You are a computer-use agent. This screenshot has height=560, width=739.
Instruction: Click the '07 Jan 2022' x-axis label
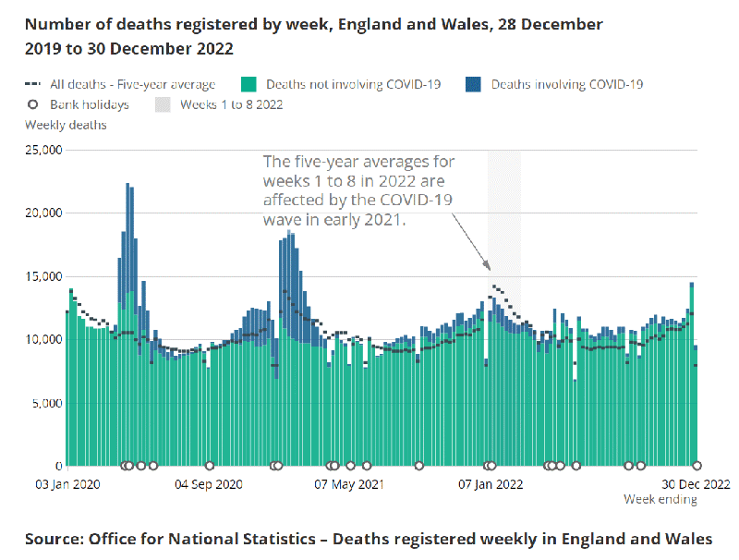(491, 484)
